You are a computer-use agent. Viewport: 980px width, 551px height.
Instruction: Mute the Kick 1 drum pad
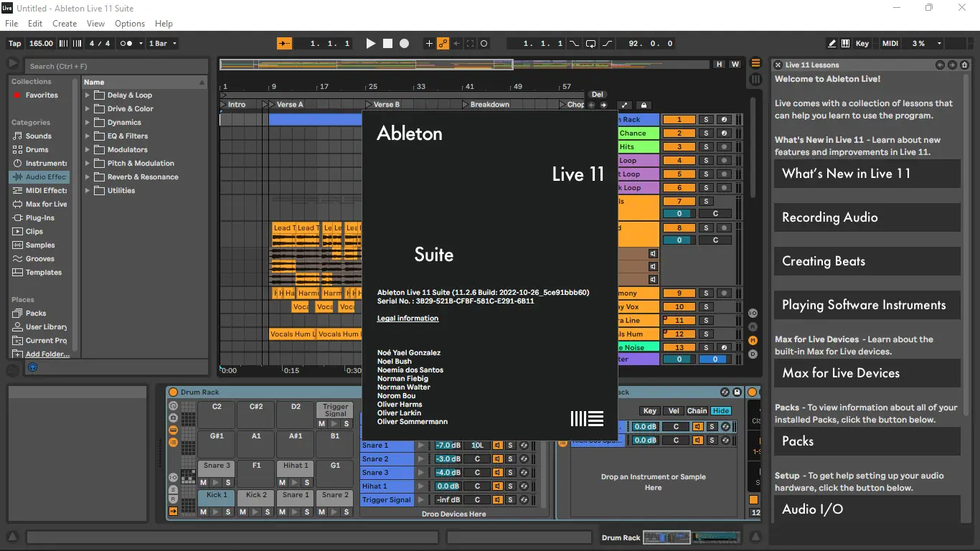(x=204, y=512)
